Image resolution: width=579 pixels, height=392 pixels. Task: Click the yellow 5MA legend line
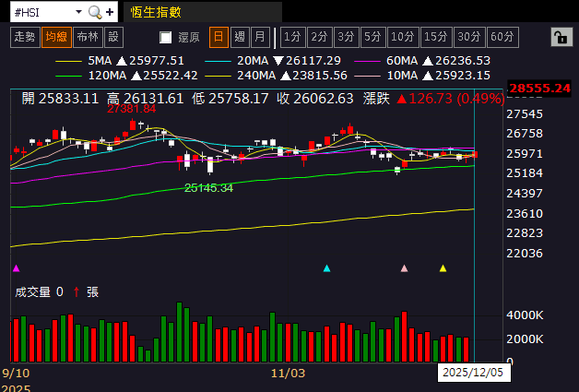pyautogui.click(x=68, y=60)
